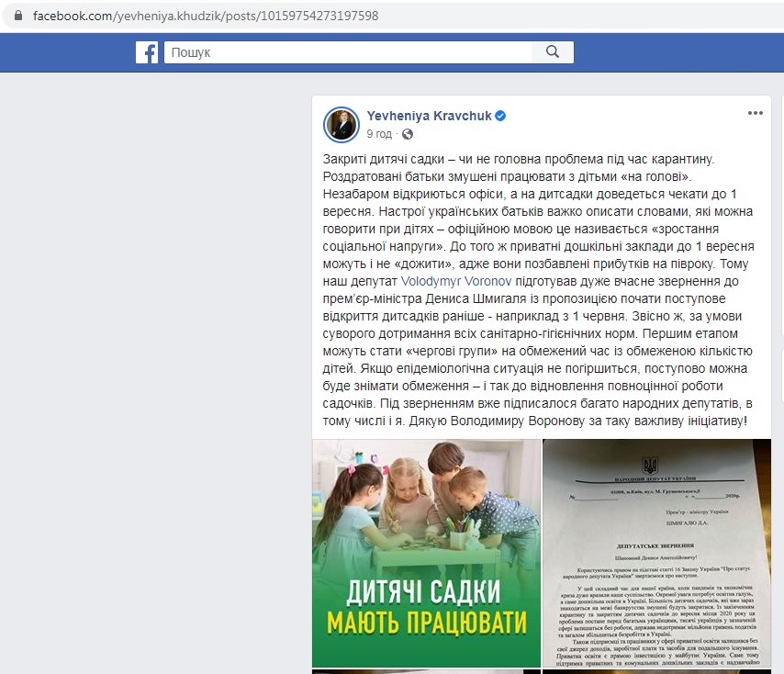Select the facebook.com address bar URL
Image resolution: width=784 pixels, height=674 pixels.
point(206,16)
